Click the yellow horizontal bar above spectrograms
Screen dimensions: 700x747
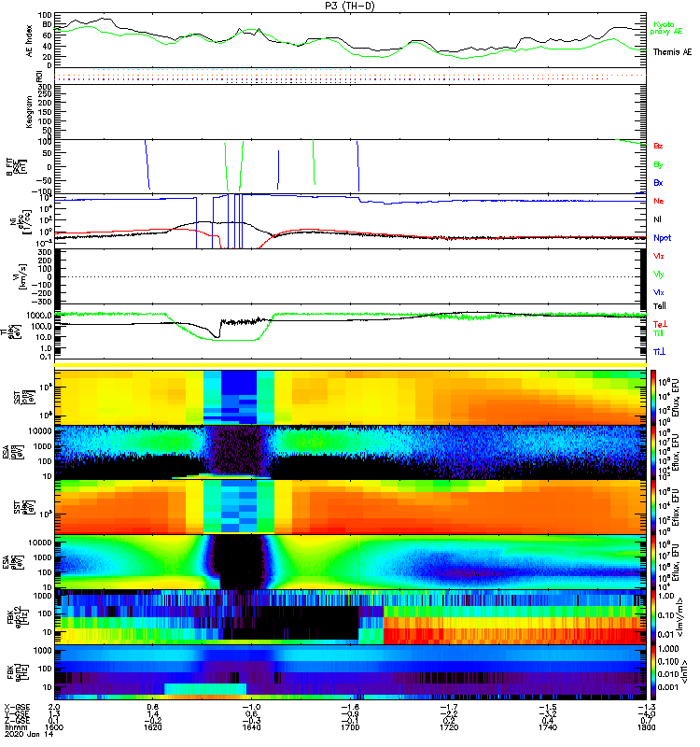coord(350,365)
